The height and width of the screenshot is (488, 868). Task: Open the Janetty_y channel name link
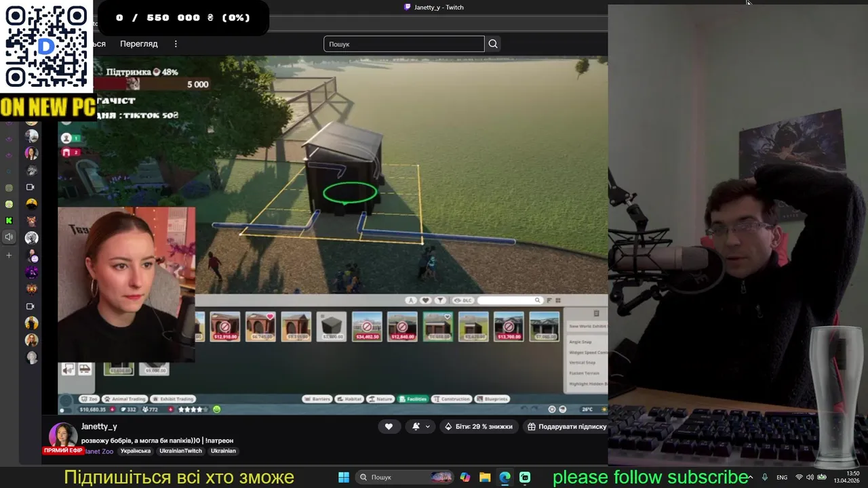[x=99, y=426]
